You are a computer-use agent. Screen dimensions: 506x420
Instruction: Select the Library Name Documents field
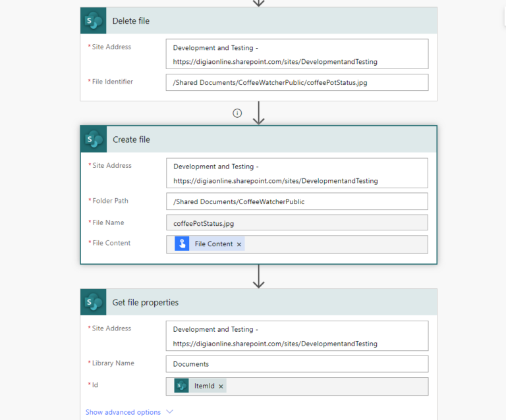pos(297,364)
